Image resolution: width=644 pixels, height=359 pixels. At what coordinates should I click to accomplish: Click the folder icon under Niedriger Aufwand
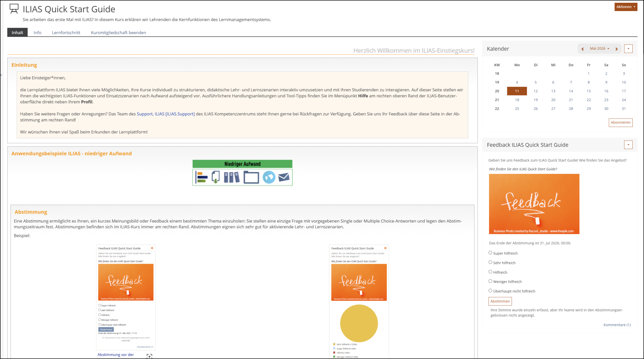[251, 177]
